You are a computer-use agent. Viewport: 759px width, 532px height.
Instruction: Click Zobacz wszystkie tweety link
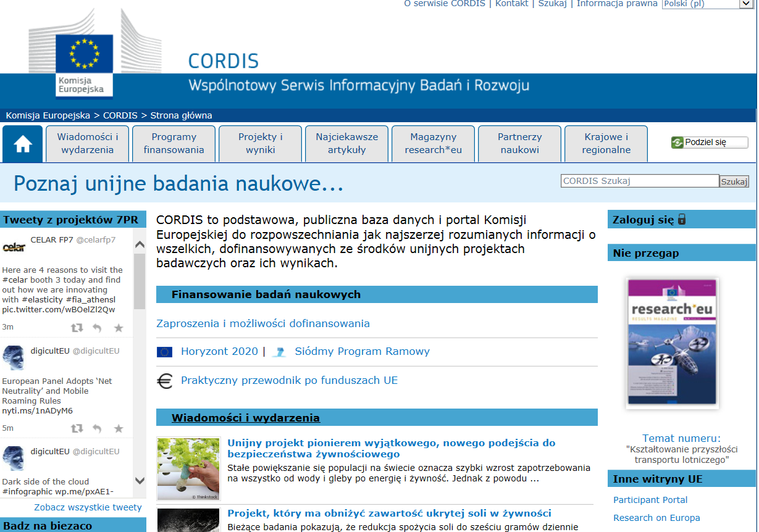(x=88, y=507)
